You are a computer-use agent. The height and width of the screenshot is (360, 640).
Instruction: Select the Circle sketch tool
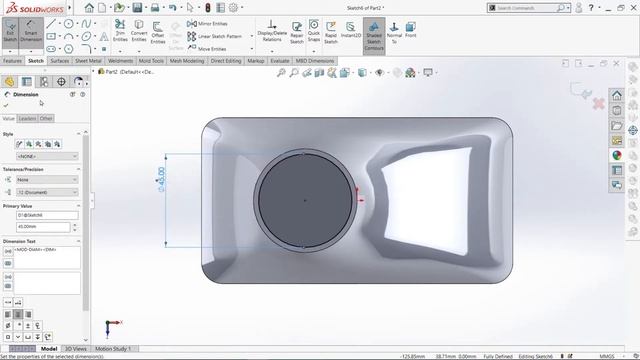click(69, 24)
